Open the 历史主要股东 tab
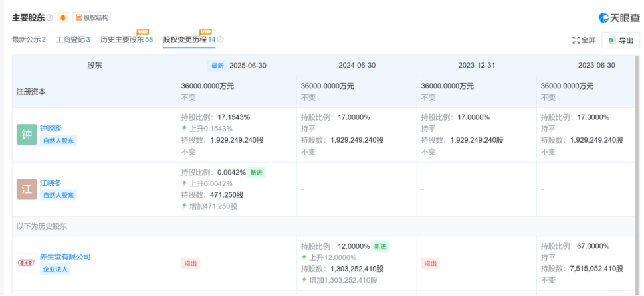 (126, 40)
